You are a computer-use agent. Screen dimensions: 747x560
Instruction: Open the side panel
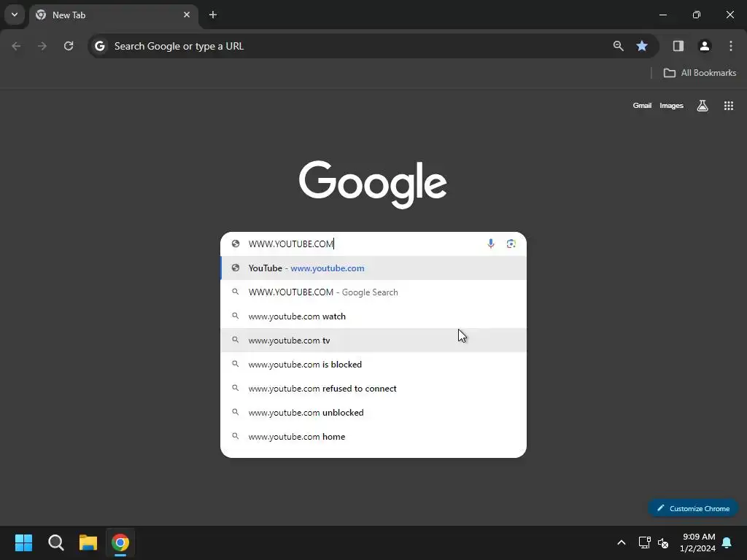coord(678,46)
